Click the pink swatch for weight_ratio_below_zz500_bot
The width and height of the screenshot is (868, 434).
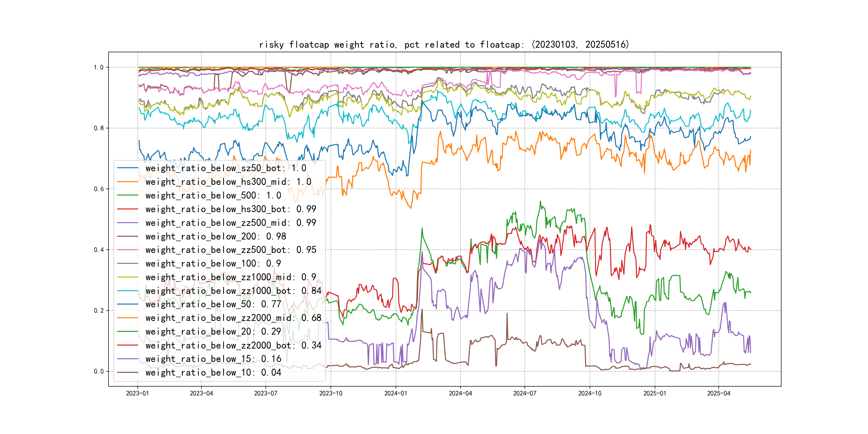click(x=127, y=250)
